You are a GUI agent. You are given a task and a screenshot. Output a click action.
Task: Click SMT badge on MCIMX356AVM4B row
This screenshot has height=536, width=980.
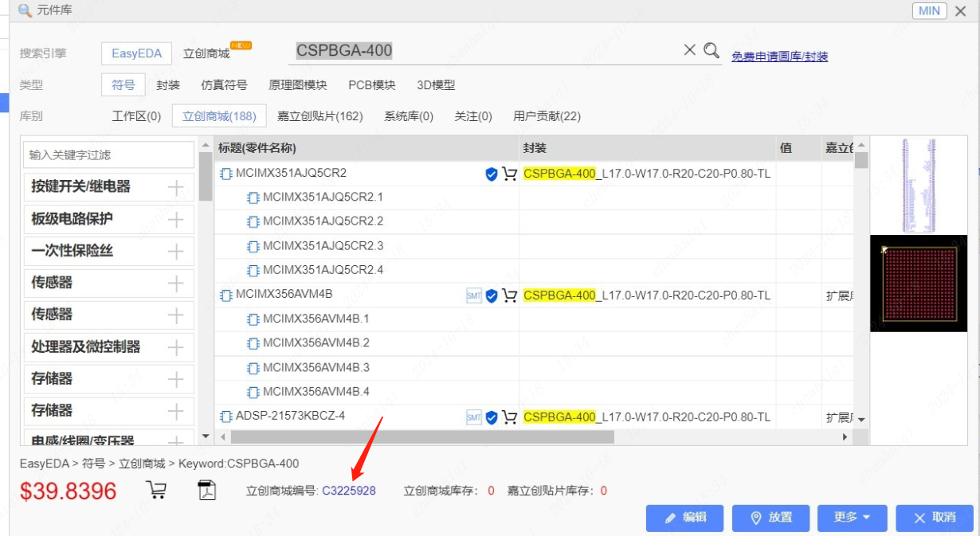point(474,295)
